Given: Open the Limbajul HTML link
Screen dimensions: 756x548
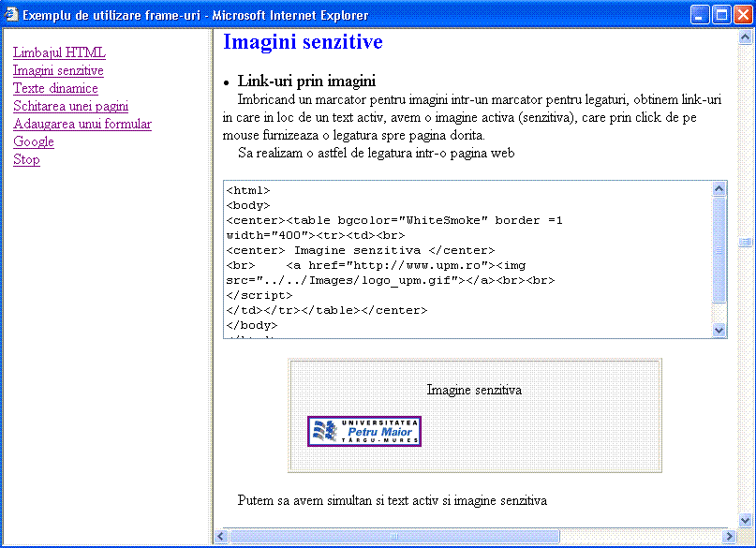Looking at the screenshot, I should point(59,52).
